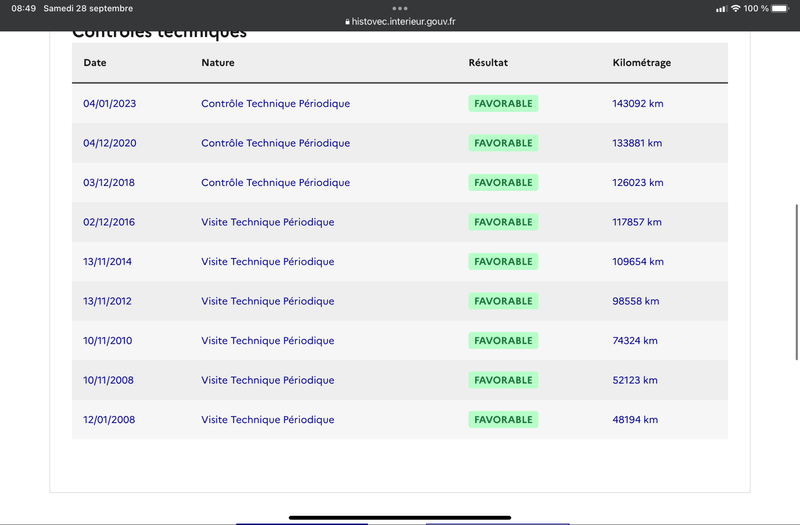Select the date 13/11/2014
Viewport: 800px width, 525px height.
click(x=107, y=262)
